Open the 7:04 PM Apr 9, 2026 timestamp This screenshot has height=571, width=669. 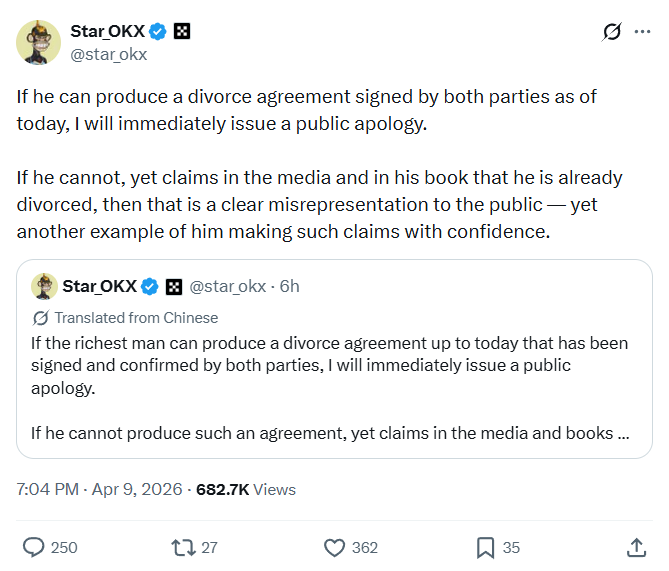point(99,489)
